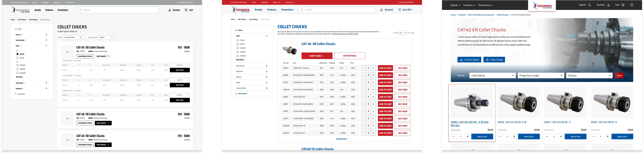Open the hamburger menu in dark header
Image resolution: width=644 pixels, height=154 pixels.
(x=632, y=5)
